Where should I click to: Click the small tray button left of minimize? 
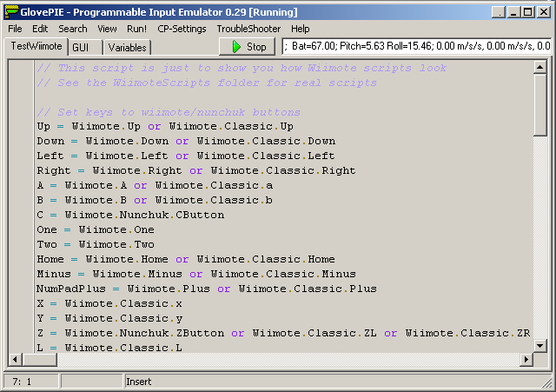pyautogui.click(x=499, y=12)
